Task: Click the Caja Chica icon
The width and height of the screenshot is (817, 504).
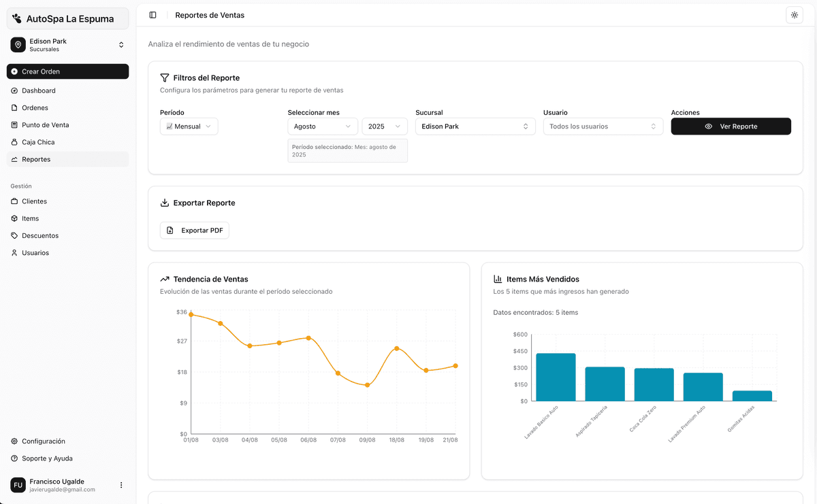Action: [14, 142]
